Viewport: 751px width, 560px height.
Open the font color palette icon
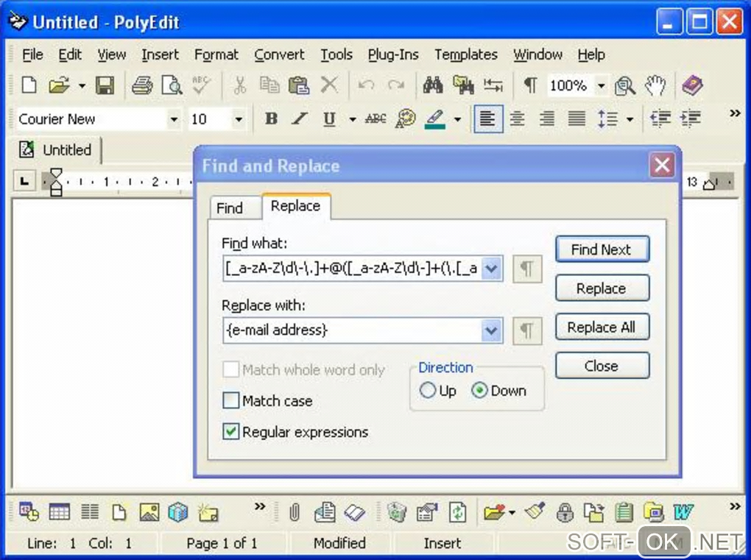tap(405, 118)
